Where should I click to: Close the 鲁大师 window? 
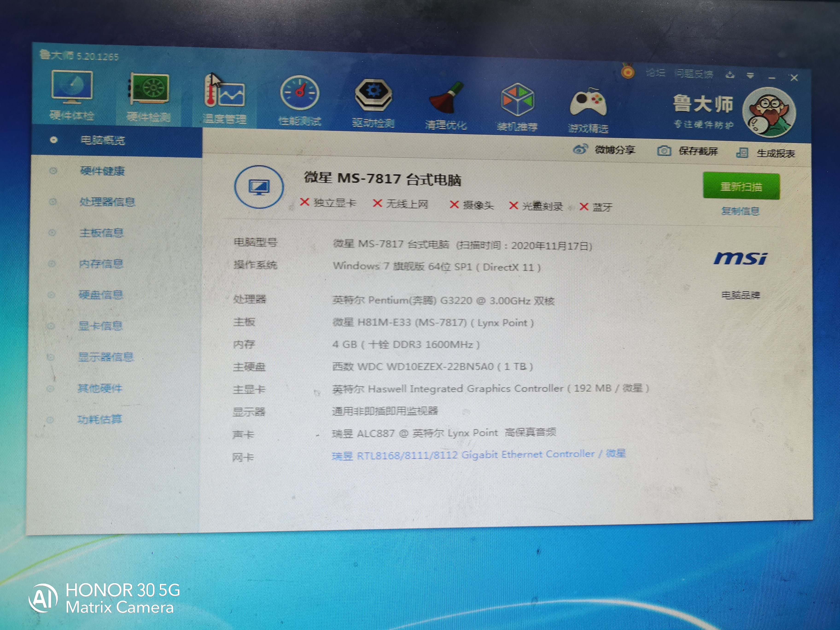coord(794,78)
